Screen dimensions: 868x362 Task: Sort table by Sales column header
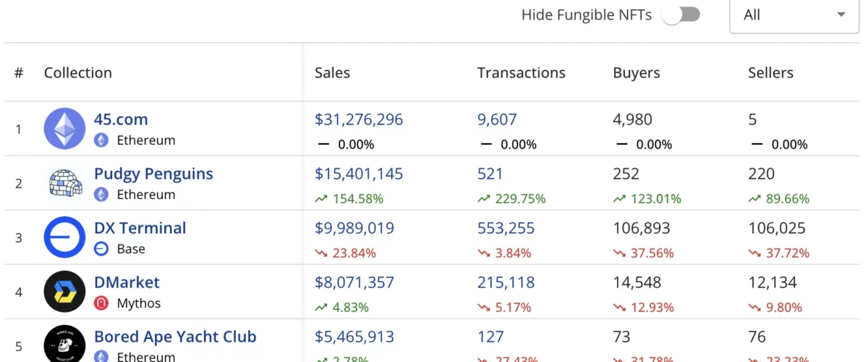332,72
